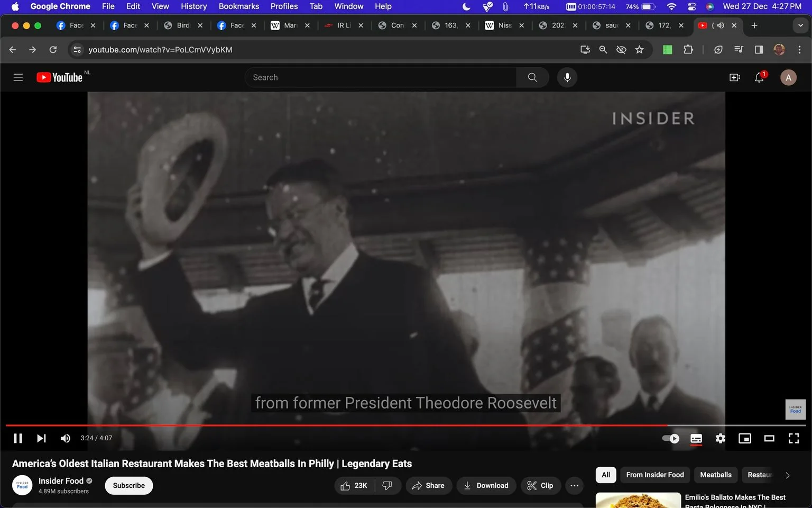Toggle Chrome side panel
Image resolution: width=812 pixels, height=508 pixels.
click(759, 50)
